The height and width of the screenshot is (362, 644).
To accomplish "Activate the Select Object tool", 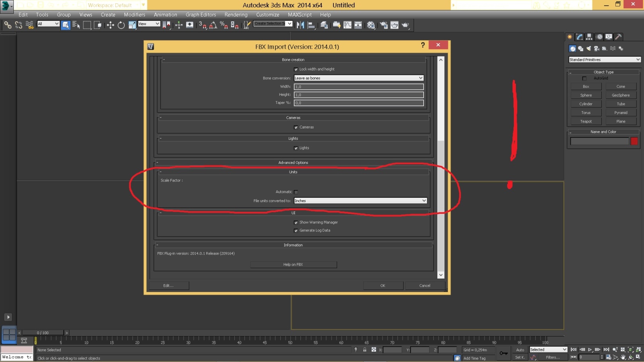I will pos(66,25).
